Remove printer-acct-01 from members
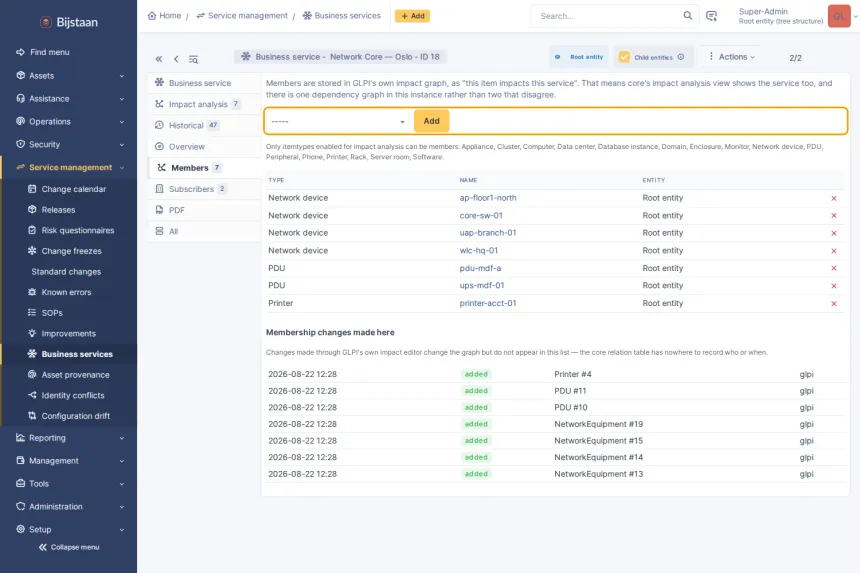This screenshot has height=573, width=860. [x=834, y=304]
